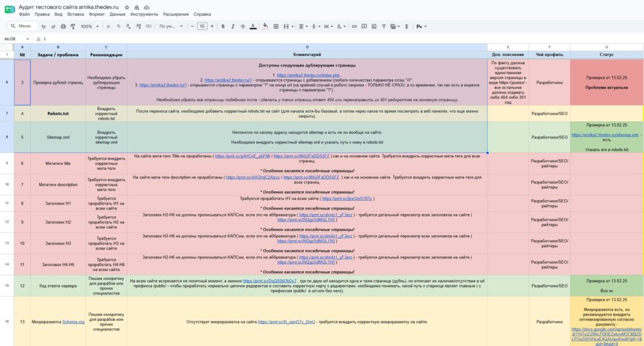Viewport: 644px width, 346px height.
Task: Create a filter with funnel icon
Action: pyautogui.click(x=384, y=26)
